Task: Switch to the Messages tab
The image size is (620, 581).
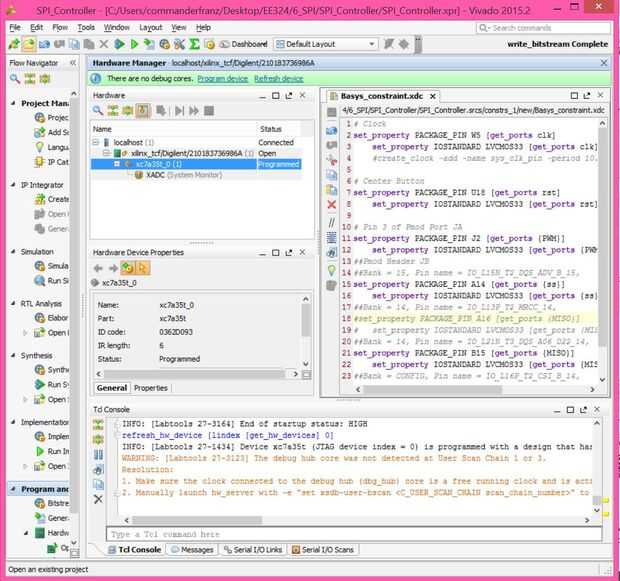Action: [196, 550]
